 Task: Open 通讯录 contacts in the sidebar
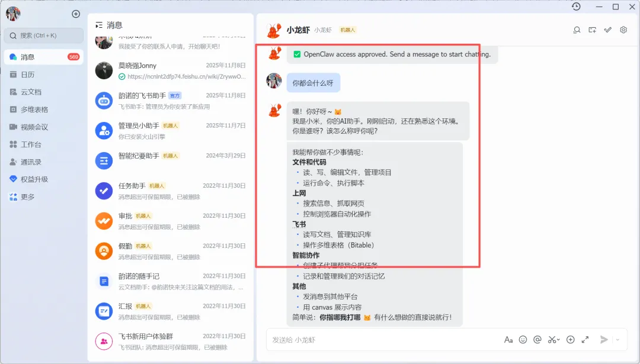tap(44, 162)
